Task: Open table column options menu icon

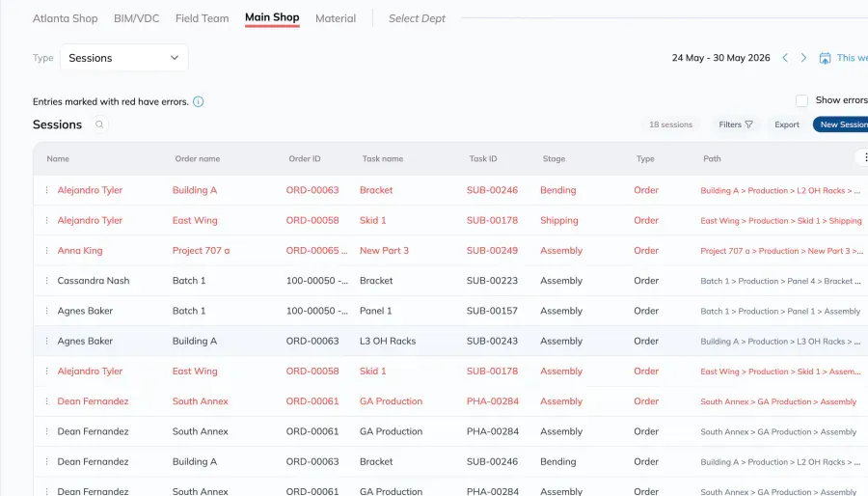Action: coord(865,157)
